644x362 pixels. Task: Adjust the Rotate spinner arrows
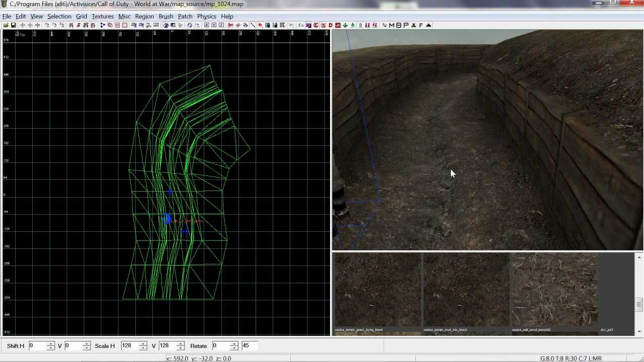(x=234, y=346)
